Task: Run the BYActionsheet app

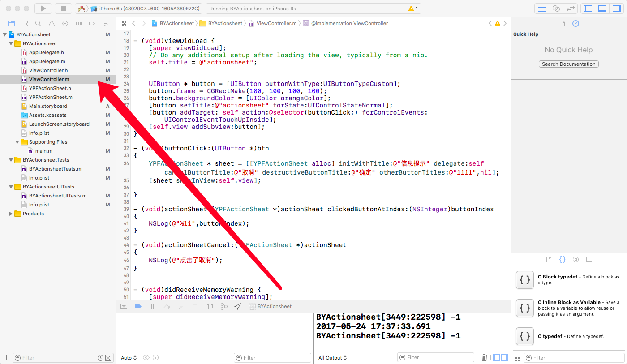Action: (x=43, y=8)
